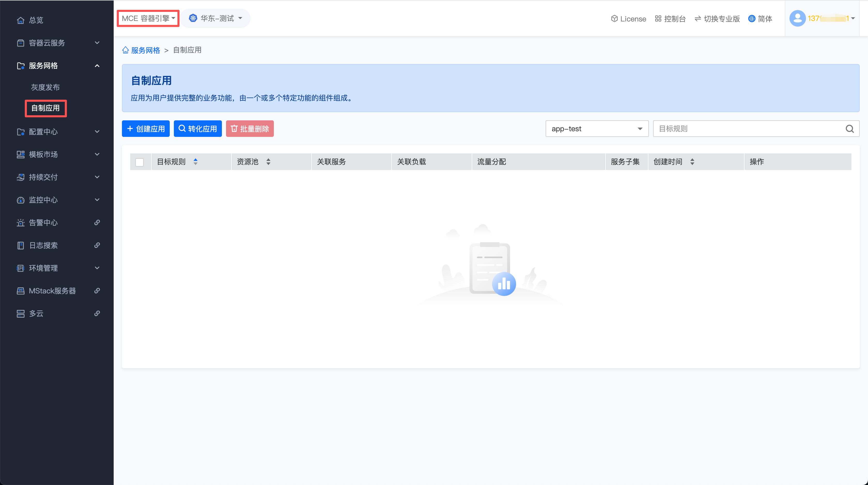The height and width of the screenshot is (485, 868).
Task: Click the MStack服务器 sidebar icon
Action: tap(21, 291)
